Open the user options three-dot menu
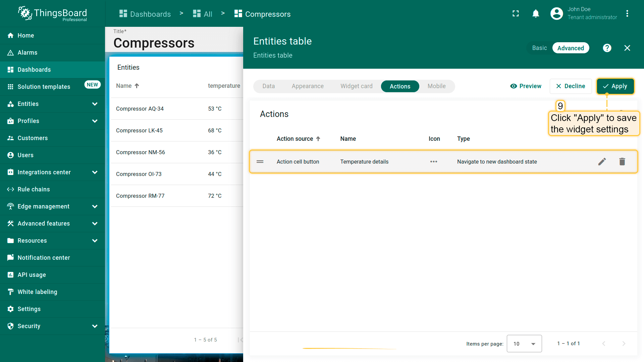Image resolution: width=644 pixels, height=362 pixels. [x=627, y=13]
